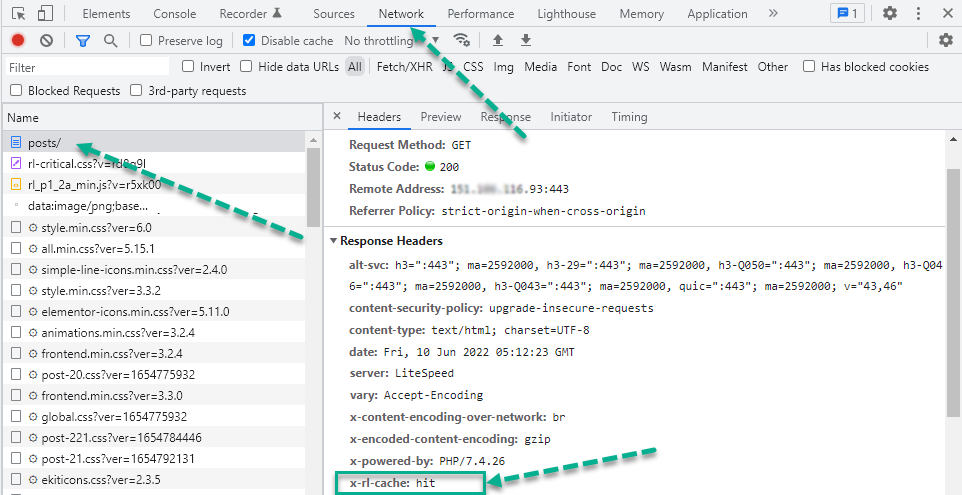Select the rl_p1_2a_min.js request
962x495 pixels.
[155, 185]
